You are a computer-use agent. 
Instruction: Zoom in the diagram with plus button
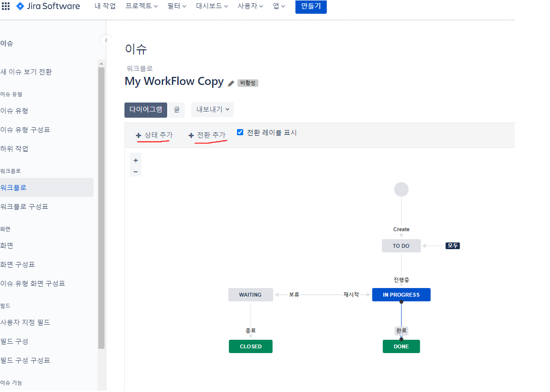[136, 160]
